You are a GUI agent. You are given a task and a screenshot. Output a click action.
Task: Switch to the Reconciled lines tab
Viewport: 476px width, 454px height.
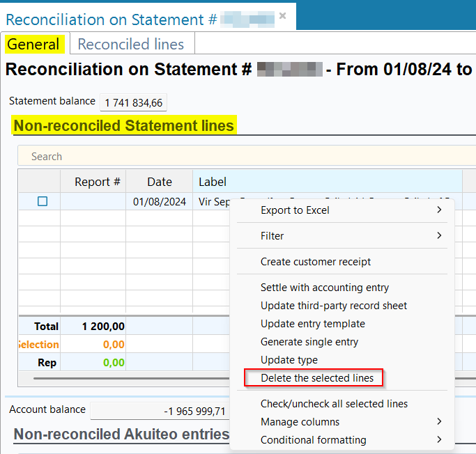click(x=131, y=44)
